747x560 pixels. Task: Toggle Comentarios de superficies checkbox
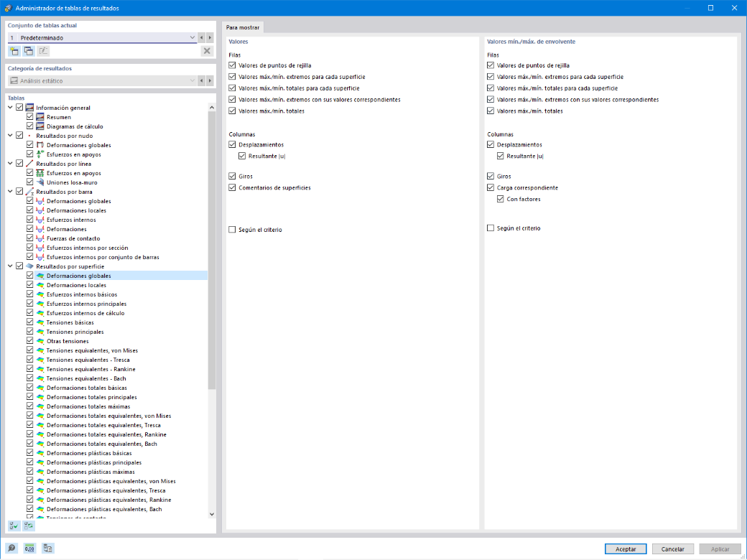[x=232, y=187]
